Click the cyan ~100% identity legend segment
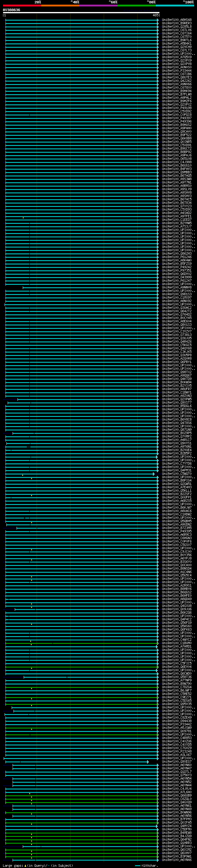The width and height of the screenshot is (197, 868). (x=175, y=6)
